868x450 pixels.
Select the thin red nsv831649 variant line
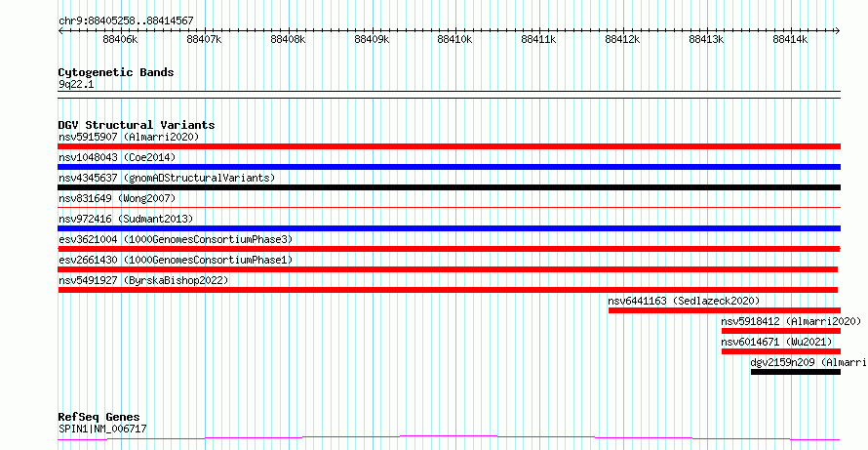click(x=450, y=207)
